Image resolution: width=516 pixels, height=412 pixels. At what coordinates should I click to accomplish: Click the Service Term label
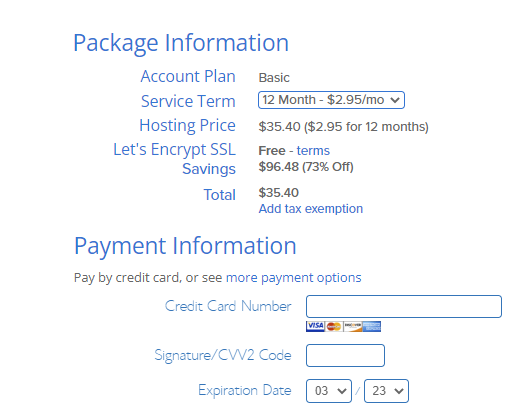188,101
